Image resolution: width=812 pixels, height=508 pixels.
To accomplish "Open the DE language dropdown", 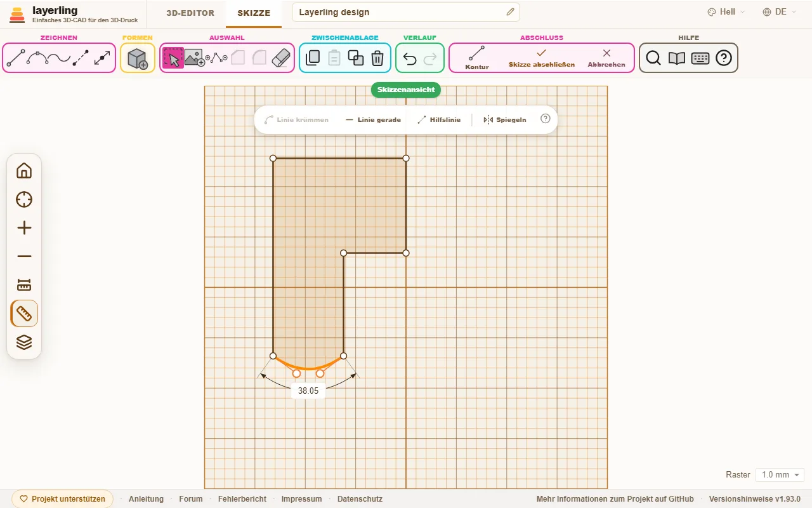I will pyautogui.click(x=779, y=12).
